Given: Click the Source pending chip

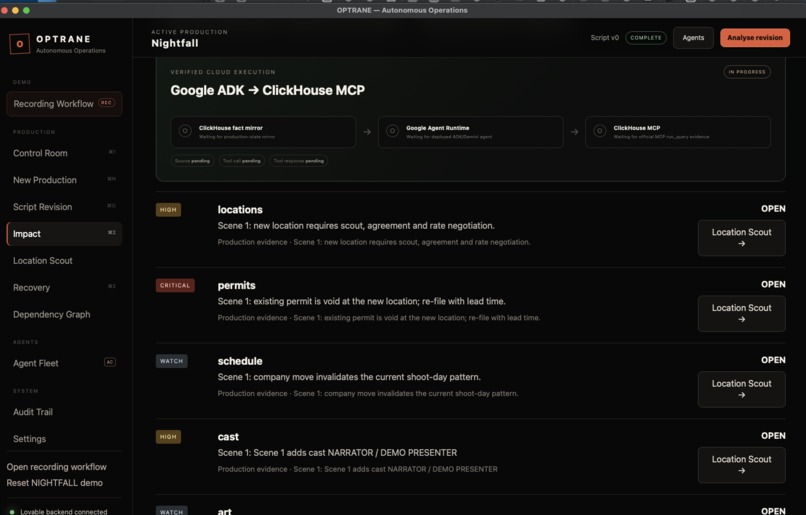Looking at the screenshot, I should point(192,161).
